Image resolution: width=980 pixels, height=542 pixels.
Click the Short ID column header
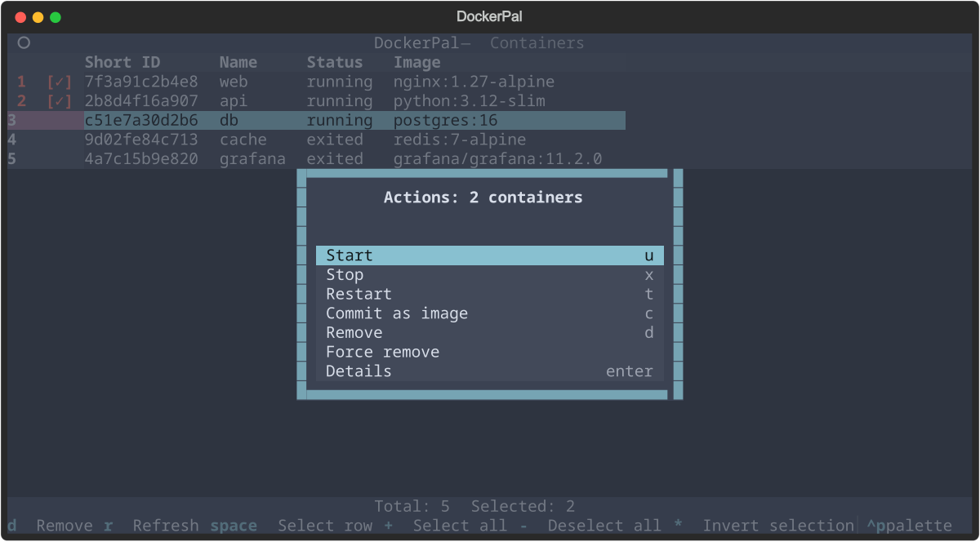pyautogui.click(x=122, y=62)
